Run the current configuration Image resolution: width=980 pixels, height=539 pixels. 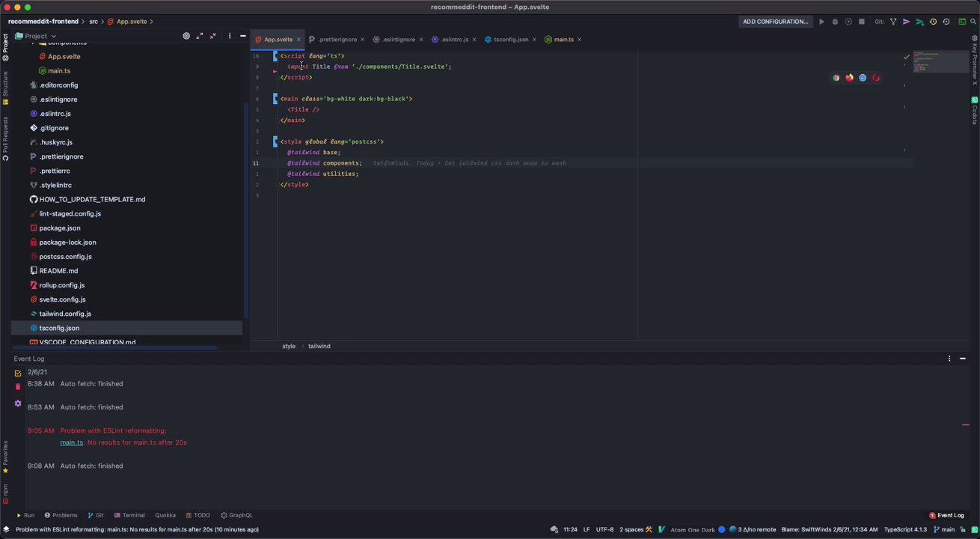821,22
